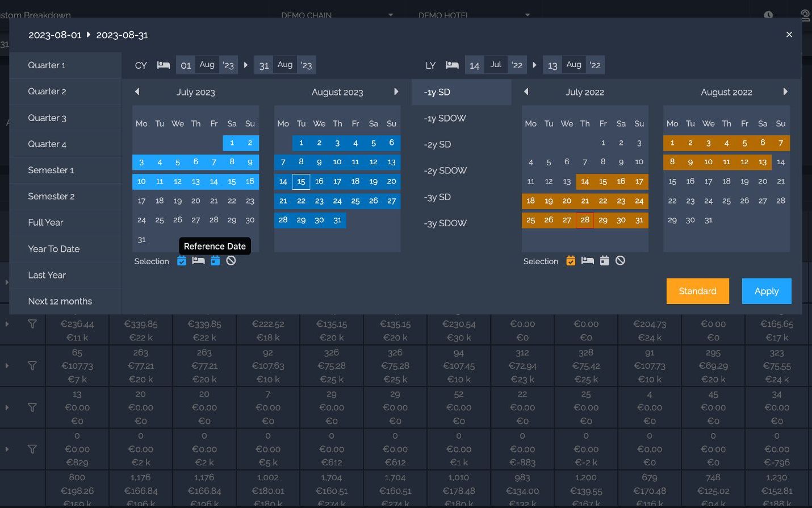Edit CY end year '23 field
Viewport: 812px width, 508px height.
click(307, 65)
